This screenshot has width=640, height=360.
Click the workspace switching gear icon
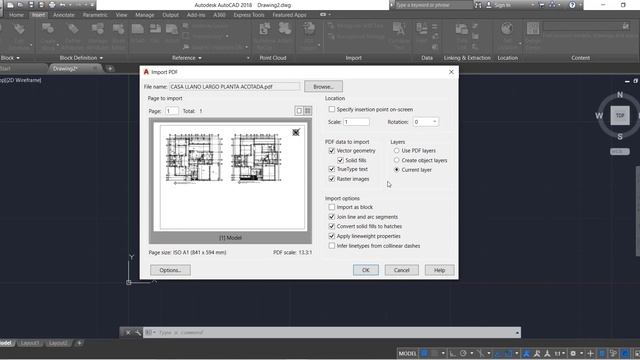point(573,353)
